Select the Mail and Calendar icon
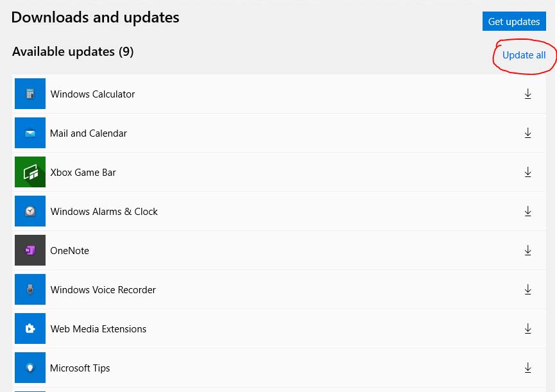Screen dimensions: 557x392 30,133
